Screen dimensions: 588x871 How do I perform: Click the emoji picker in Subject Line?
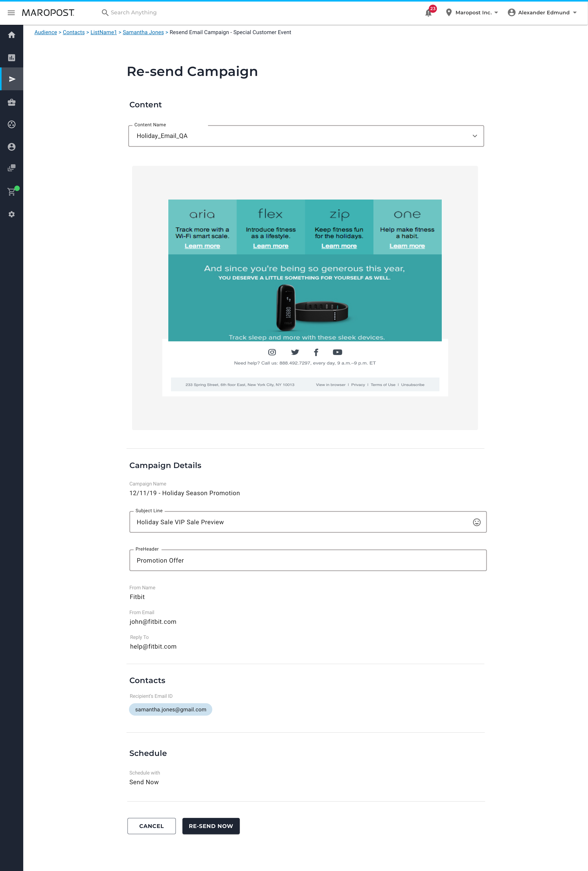click(x=476, y=522)
